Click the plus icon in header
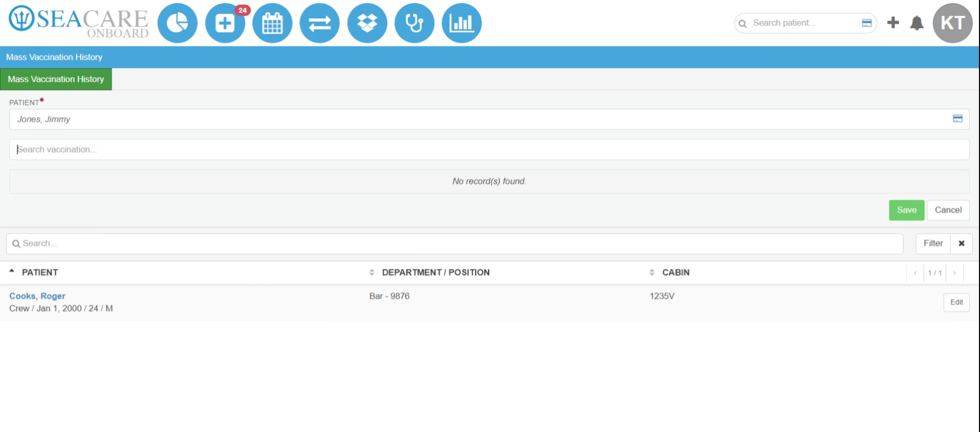 [x=893, y=22]
